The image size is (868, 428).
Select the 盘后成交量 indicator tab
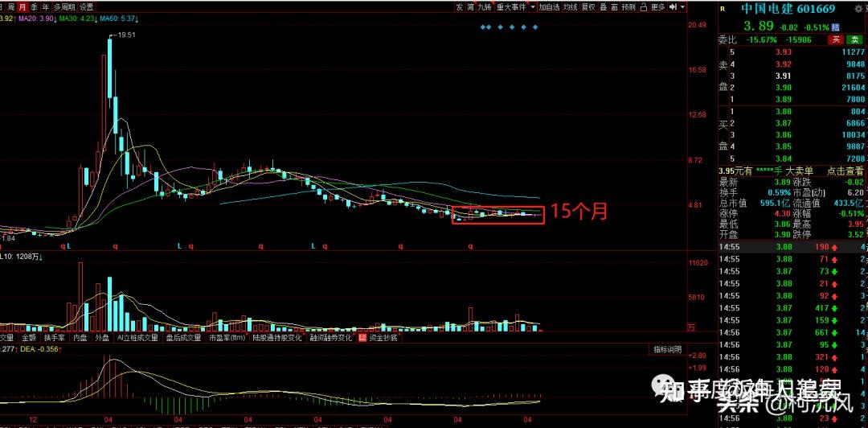click(x=183, y=337)
